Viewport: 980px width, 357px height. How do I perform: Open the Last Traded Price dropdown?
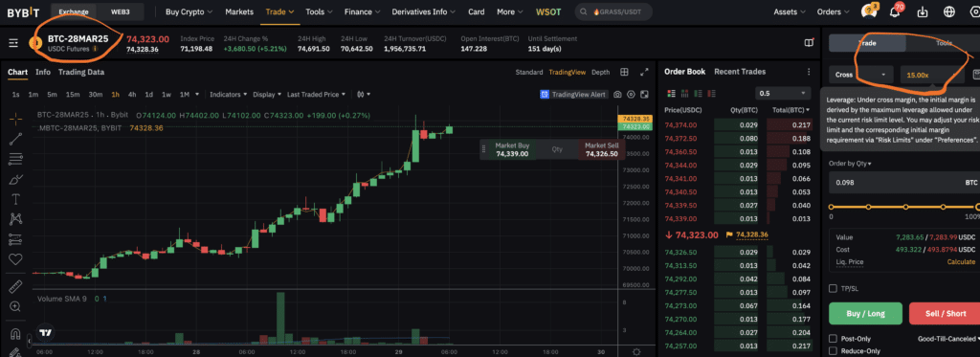(316, 95)
